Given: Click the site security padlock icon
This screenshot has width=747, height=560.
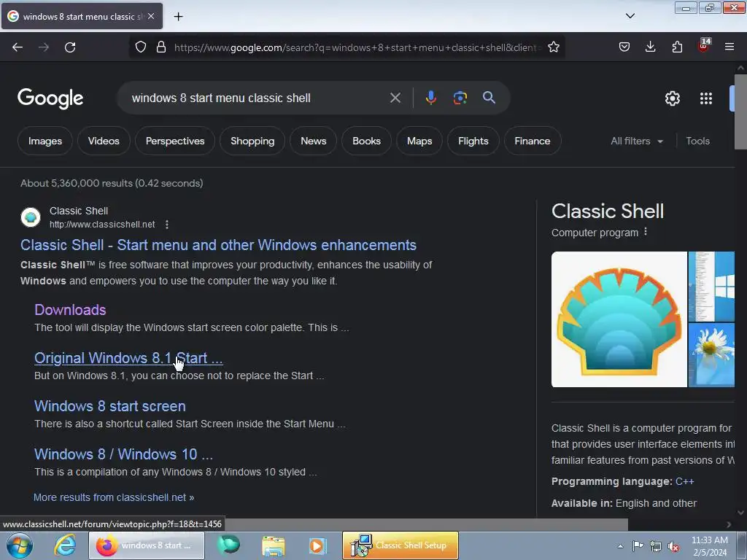Looking at the screenshot, I should point(161,47).
